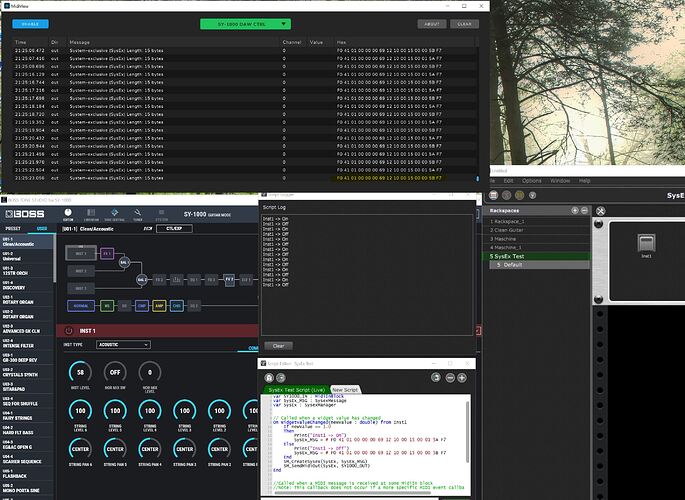Click the CTL/EXP button
The width and height of the screenshot is (685, 500).
click(x=174, y=228)
